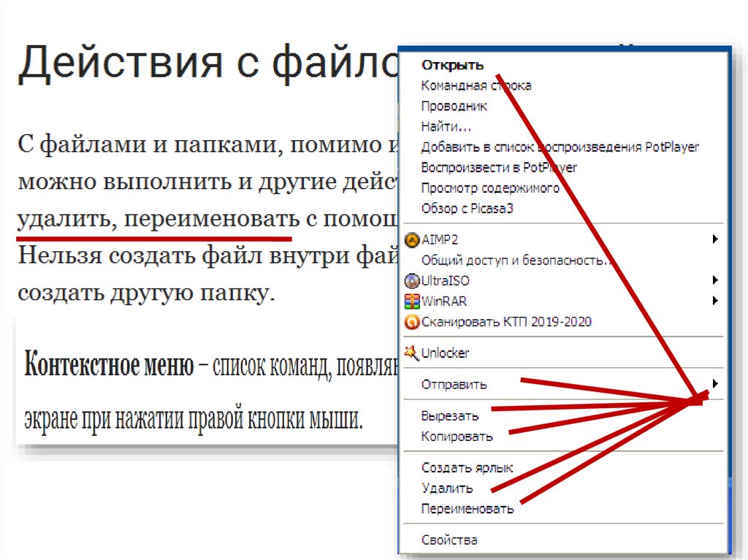Choose Вырезать in the context menu
Image resolution: width=748 pixels, height=560 pixels.
pos(450,416)
